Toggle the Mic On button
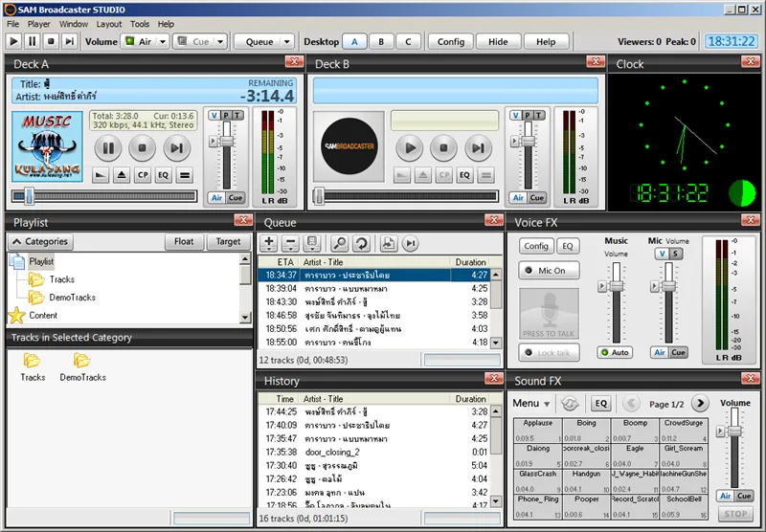This screenshot has height=532, width=766. click(x=549, y=271)
